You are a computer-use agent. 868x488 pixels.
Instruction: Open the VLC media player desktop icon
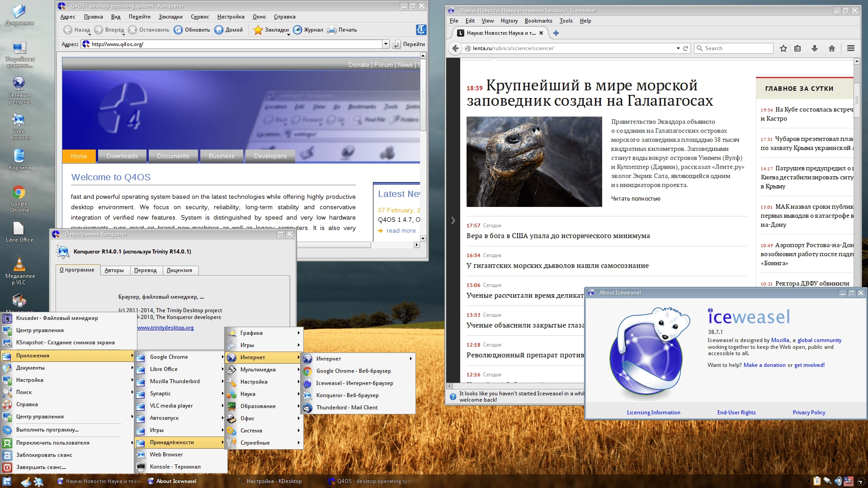pos(19,264)
